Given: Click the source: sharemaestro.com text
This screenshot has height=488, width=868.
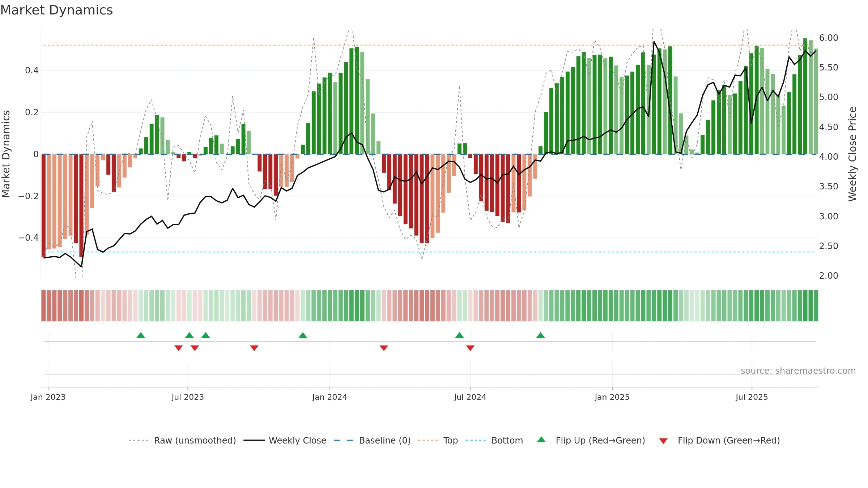Looking at the screenshot, I should pyautogui.click(x=798, y=371).
